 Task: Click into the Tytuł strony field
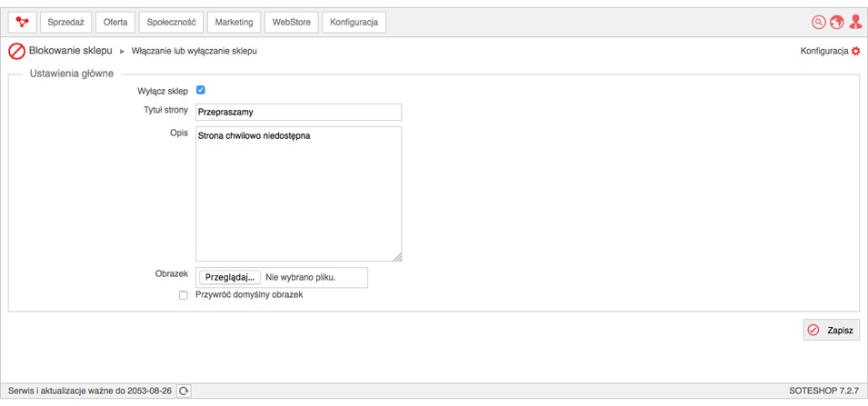tap(298, 112)
